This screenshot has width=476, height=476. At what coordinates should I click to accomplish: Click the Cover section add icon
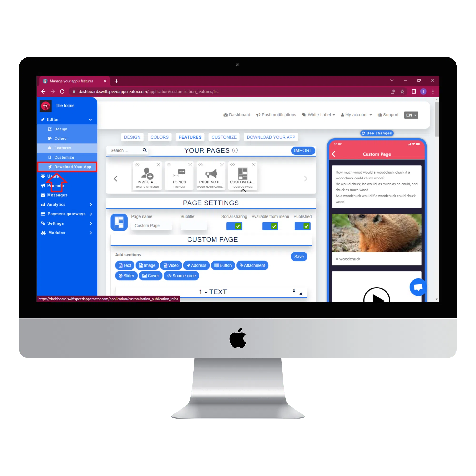(x=151, y=276)
